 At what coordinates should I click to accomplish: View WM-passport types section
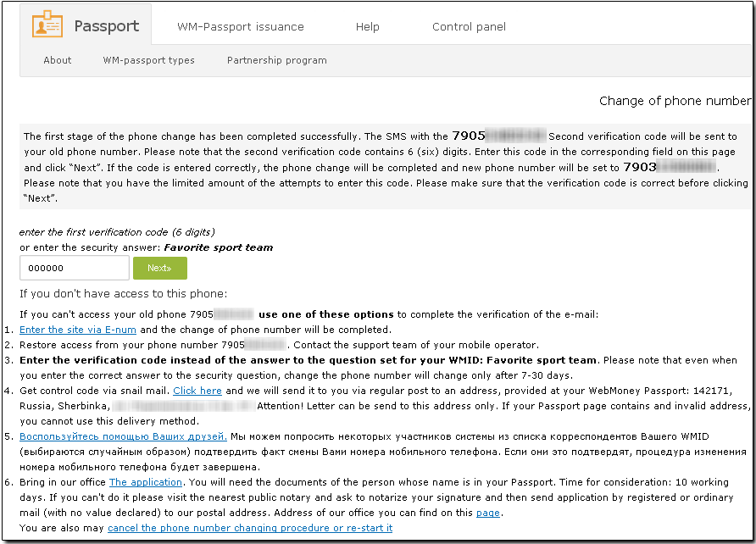[149, 60]
